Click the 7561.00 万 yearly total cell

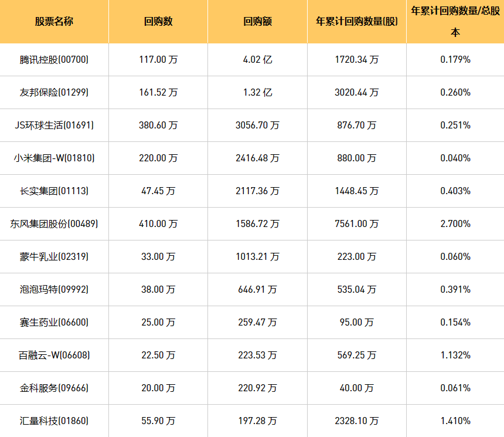tap(357, 223)
